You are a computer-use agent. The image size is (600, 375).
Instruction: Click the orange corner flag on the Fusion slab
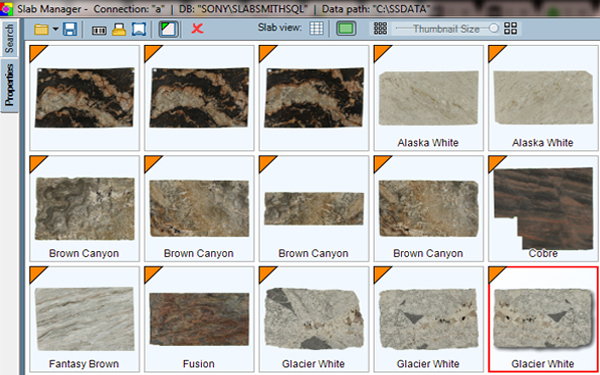tap(151, 273)
